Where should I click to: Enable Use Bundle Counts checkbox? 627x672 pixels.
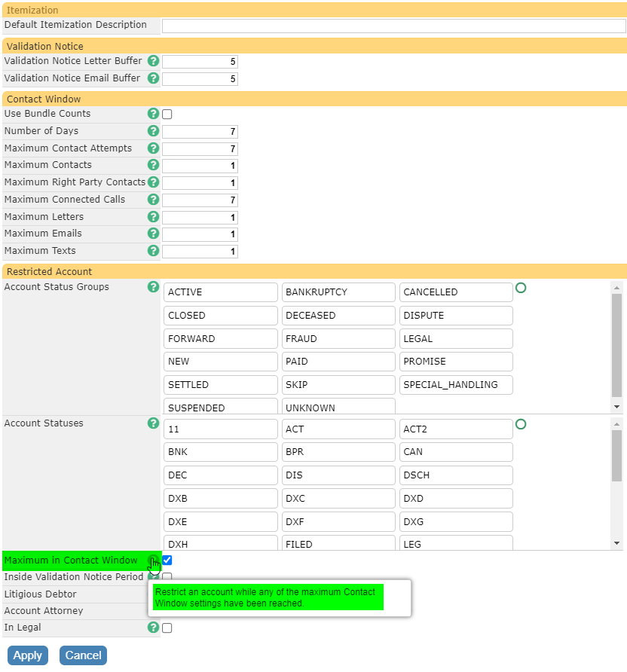pyautogui.click(x=167, y=114)
